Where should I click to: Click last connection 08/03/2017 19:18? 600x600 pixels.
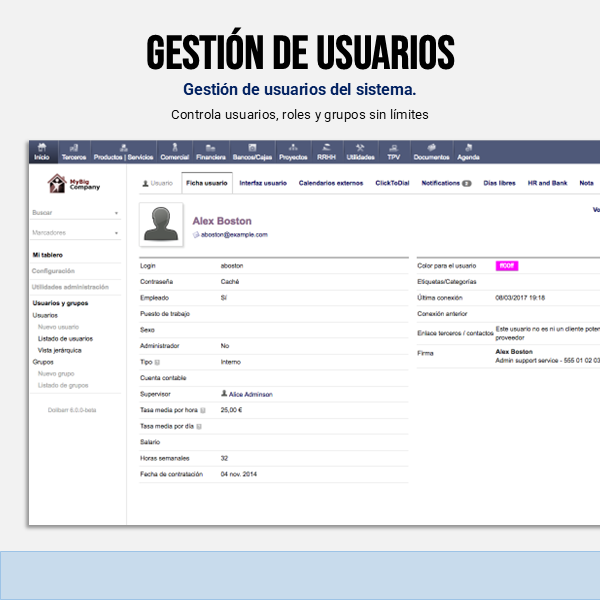pos(520,298)
